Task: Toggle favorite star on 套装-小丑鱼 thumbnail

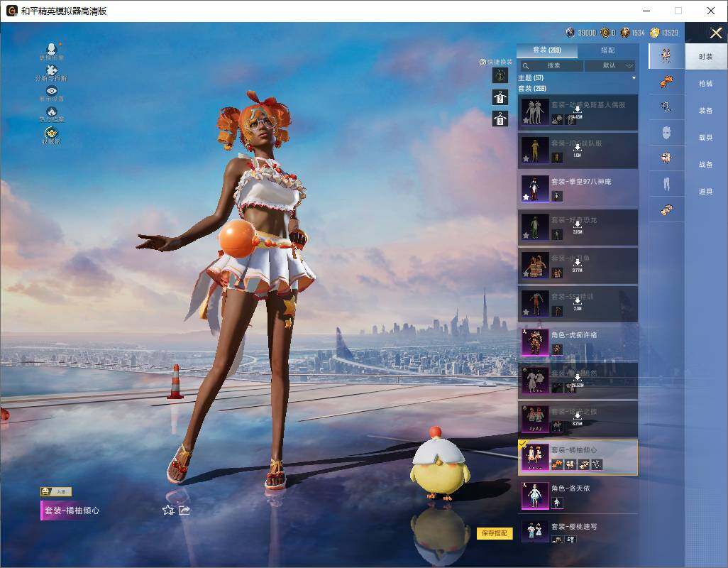Action: coord(526,273)
